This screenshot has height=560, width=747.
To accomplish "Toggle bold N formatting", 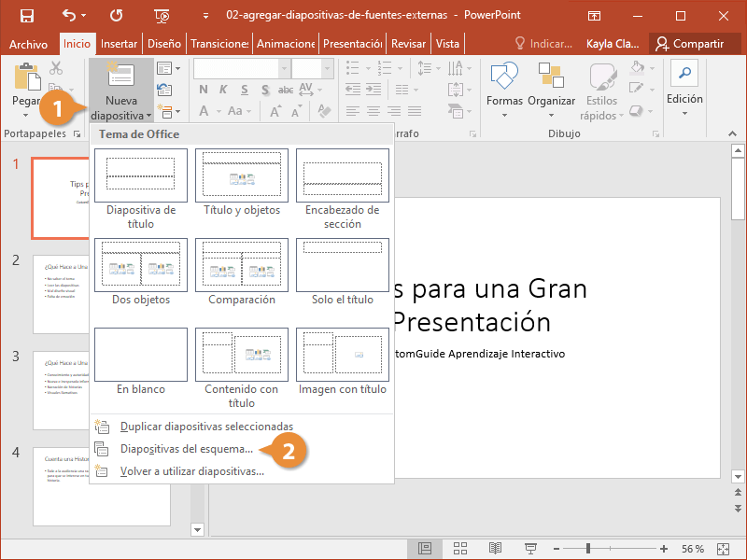I will (x=204, y=90).
